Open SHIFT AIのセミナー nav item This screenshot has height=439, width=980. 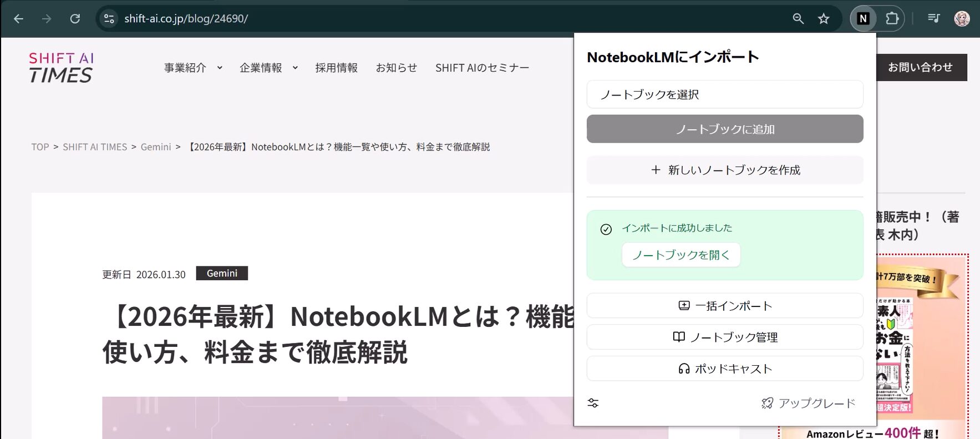pyautogui.click(x=482, y=68)
